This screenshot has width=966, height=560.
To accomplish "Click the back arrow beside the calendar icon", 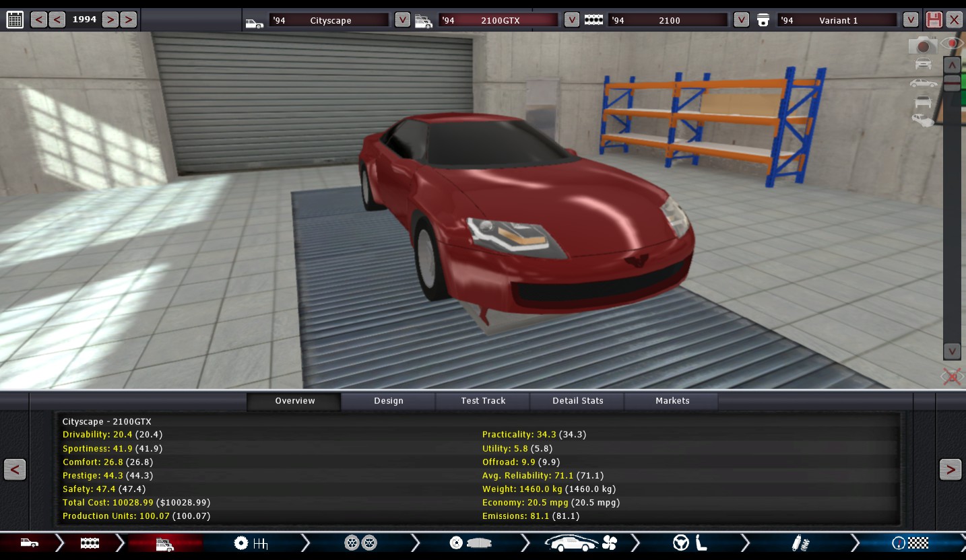I will tap(39, 20).
